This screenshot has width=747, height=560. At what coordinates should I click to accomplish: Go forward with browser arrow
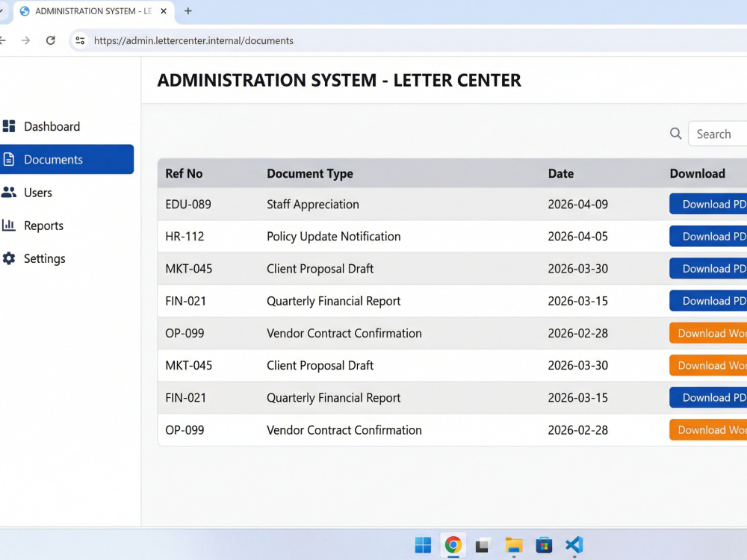click(x=25, y=40)
